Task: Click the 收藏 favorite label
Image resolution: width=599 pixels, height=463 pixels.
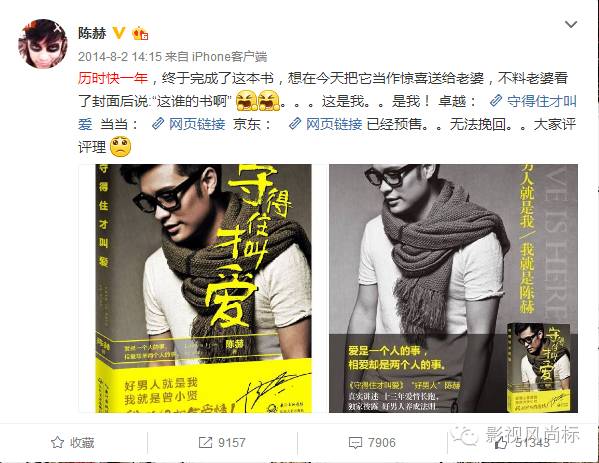Action: pos(82,443)
